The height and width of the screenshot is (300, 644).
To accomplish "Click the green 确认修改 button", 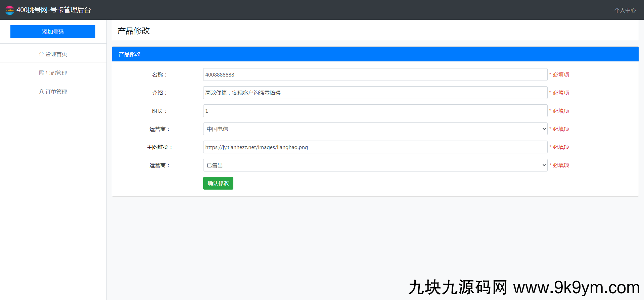I will 218,183.
